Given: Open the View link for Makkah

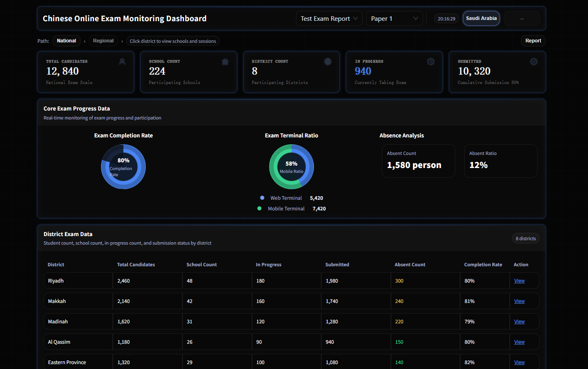Looking at the screenshot, I should pyautogui.click(x=519, y=301).
